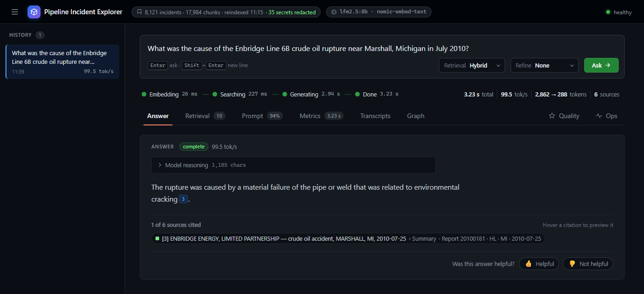Click the 6 sources stat
644x294 pixels.
coord(607,94)
